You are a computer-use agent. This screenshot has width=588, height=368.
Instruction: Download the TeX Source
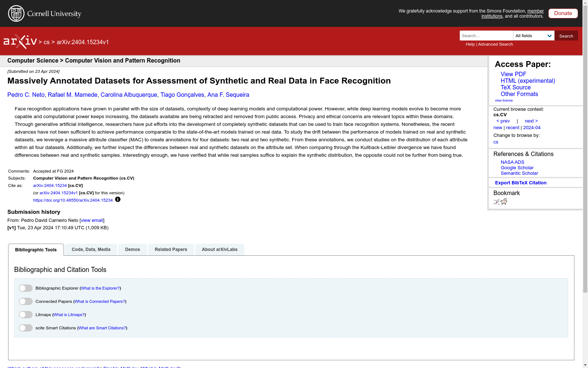click(x=516, y=87)
